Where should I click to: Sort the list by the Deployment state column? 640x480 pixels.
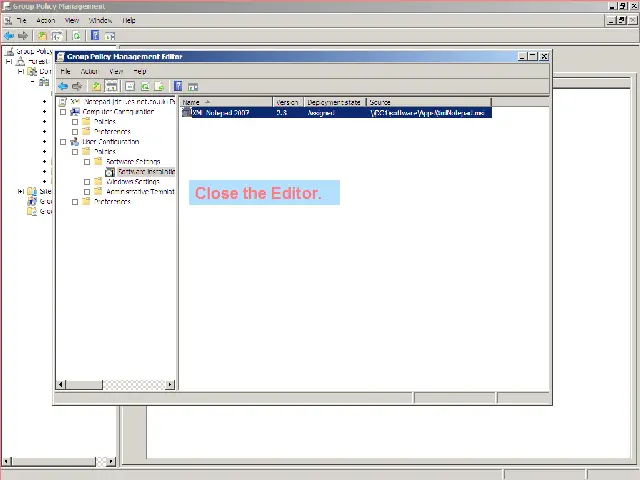tap(334, 102)
